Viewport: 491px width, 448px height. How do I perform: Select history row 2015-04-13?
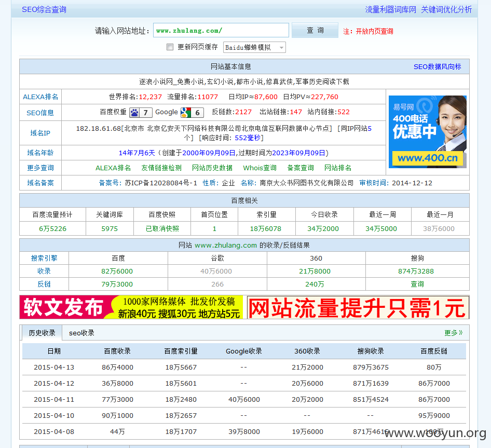tap(244, 367)
